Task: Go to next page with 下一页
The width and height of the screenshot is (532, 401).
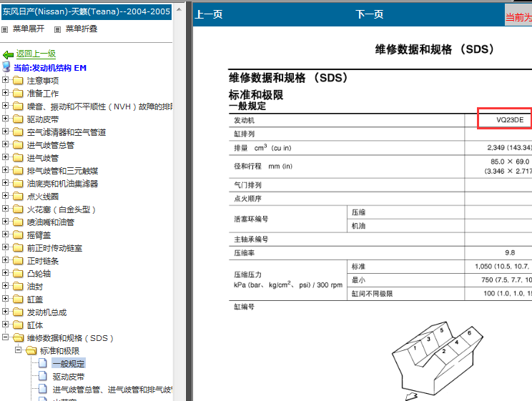Action: click(369, 14)
